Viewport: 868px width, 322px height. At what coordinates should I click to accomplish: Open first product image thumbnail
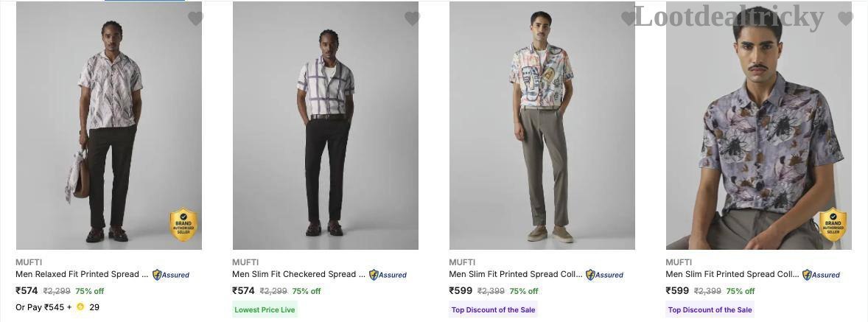click(x=109, y=125)
